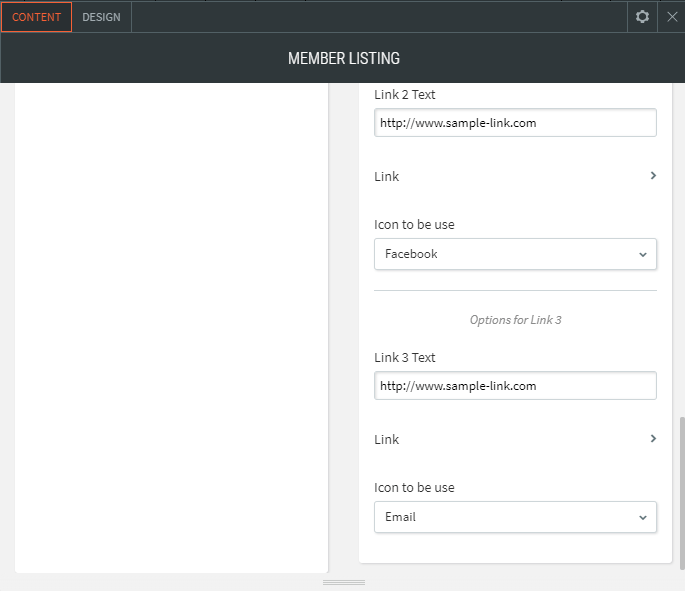Click the "Link 3 Text" label
This screenshot has height=591, width=685.
(404, 358)
